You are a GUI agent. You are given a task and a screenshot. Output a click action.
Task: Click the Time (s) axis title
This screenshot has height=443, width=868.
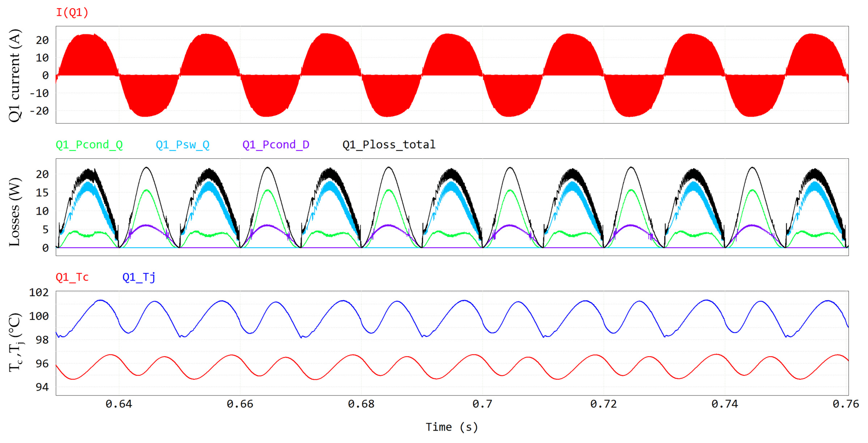click(x=452, y=427)
